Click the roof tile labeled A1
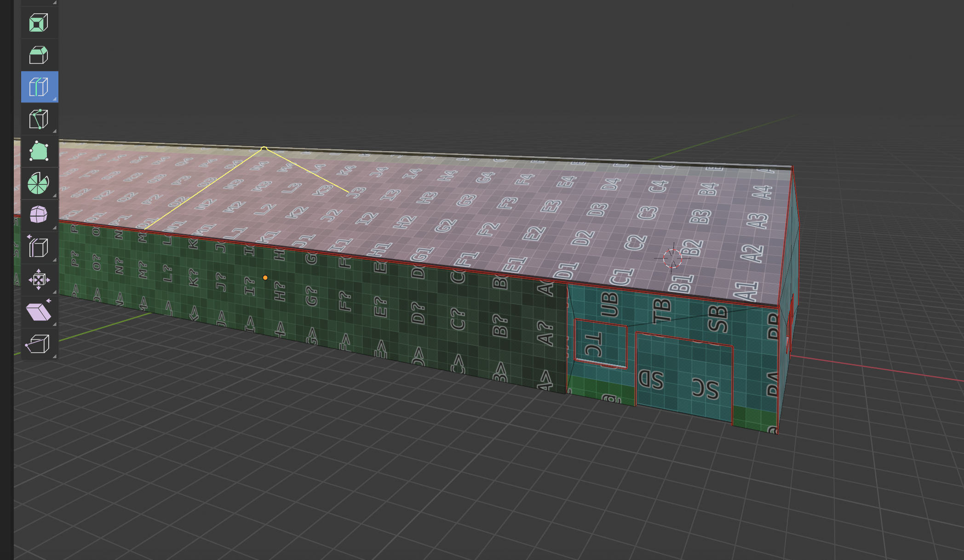The width and height of the screenshot is (964, 560). [746, 291]
